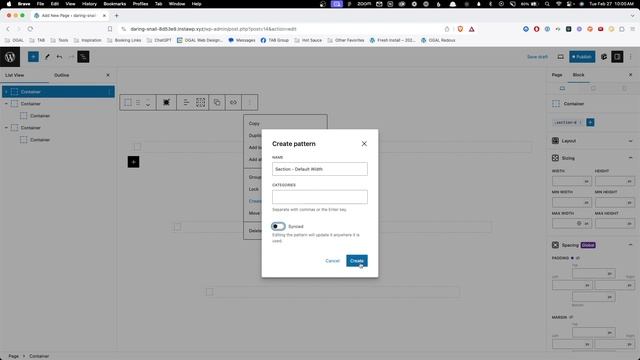Click Container in the bottom breadcrumb
Screen dimensions: 640x360
(39, 356)
